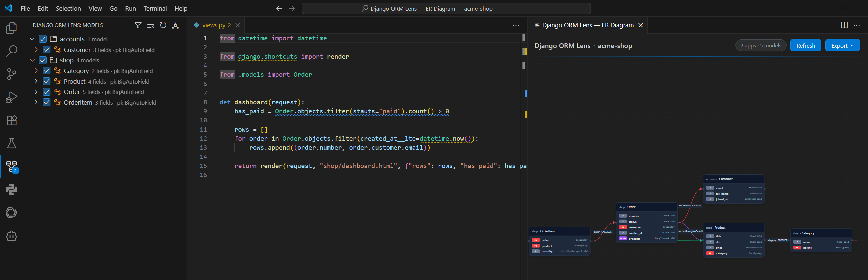The width and height of the screenshot is (868, 280).
Task: Click the filter icon in Models panel
Action: click(138, 25)
